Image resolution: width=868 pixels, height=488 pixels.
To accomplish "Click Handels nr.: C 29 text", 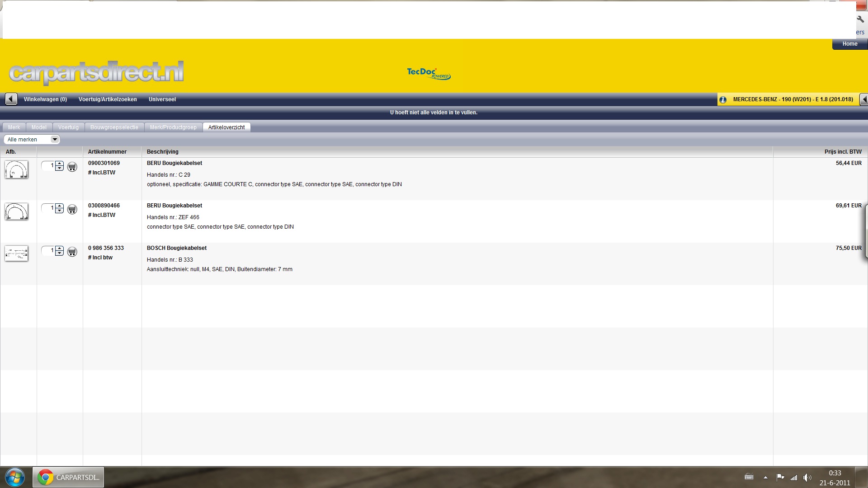I will click(x=169, y=175).
